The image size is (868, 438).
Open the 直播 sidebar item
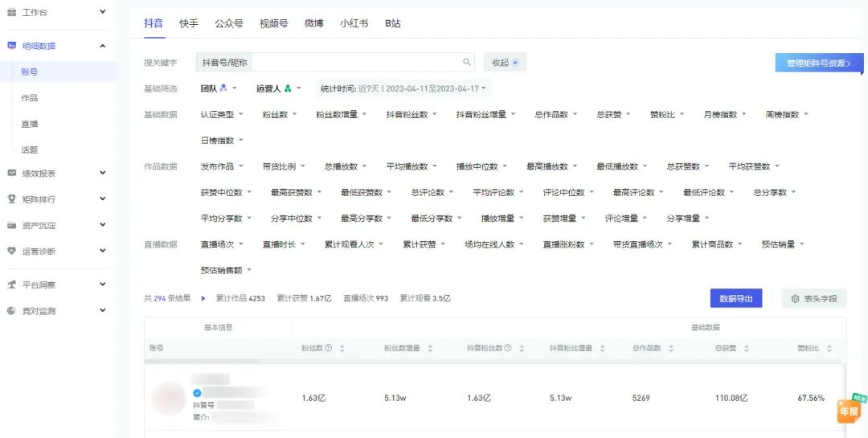(x=30, y=124)
